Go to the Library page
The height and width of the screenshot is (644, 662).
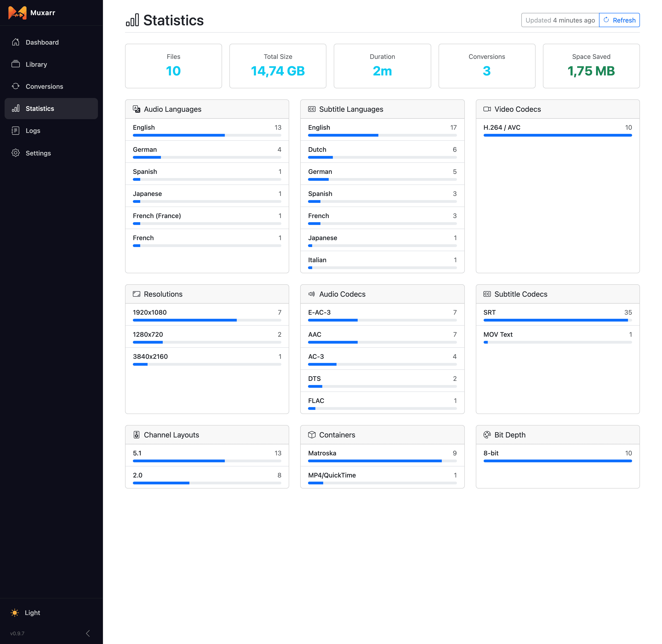(51, 64)
